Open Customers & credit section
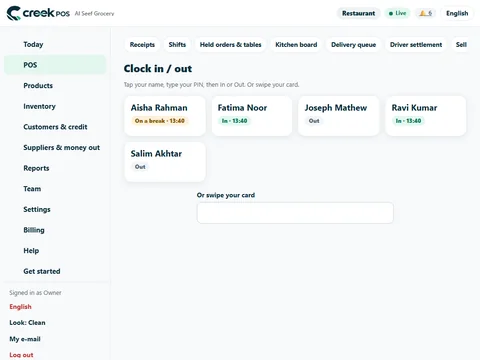 pyautogui.click(x=55, y=127)
